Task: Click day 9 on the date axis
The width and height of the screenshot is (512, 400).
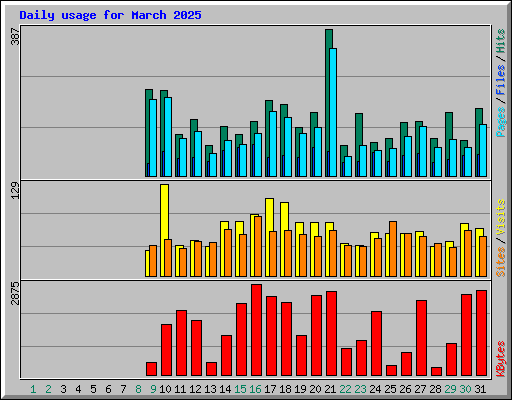Action: [153, 389]
